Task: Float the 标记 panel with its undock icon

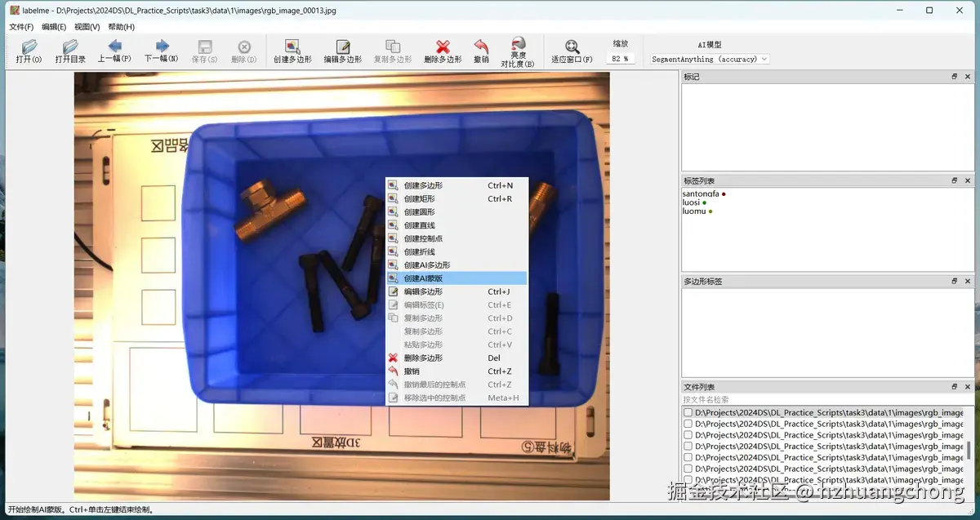Action: 955,77
